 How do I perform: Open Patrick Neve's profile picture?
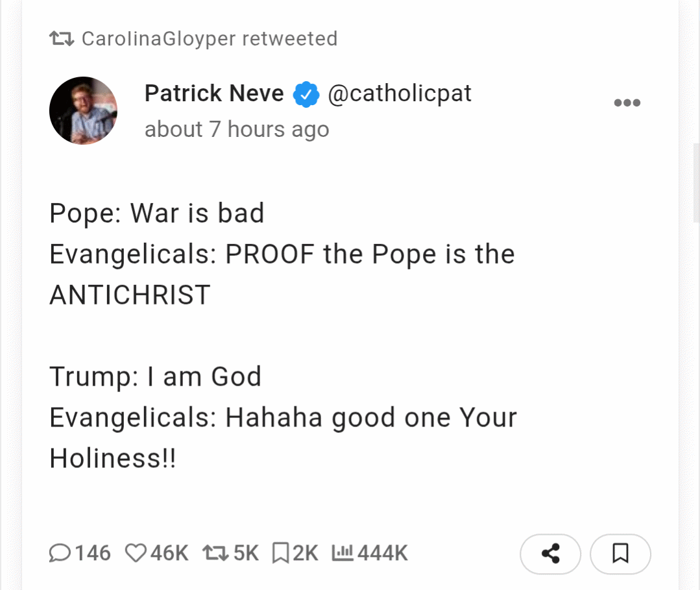pyautogui.click(x=83, y=110)
